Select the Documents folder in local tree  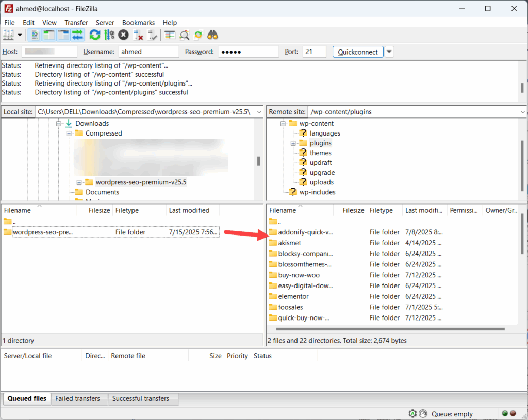tap(102, 192)
